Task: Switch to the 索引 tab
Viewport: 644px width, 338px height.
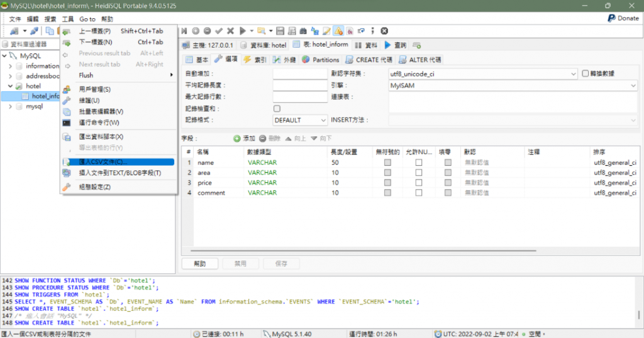Action: pos(255,60)
